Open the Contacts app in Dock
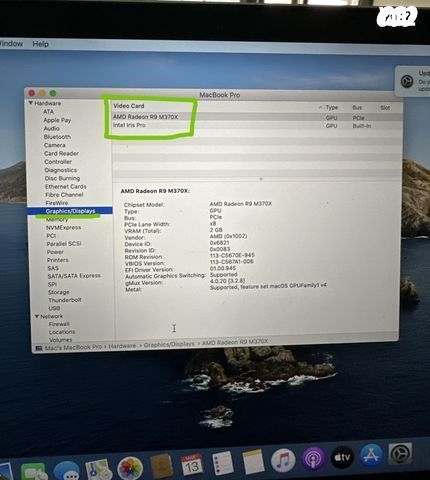This screenshot has height=480, width=430. coord(162,465)
